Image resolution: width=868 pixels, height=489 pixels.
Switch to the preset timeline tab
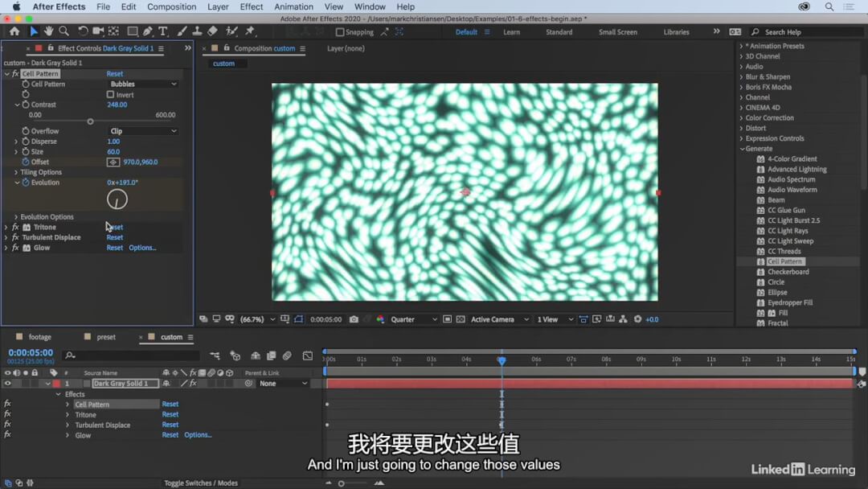(106, 337)
